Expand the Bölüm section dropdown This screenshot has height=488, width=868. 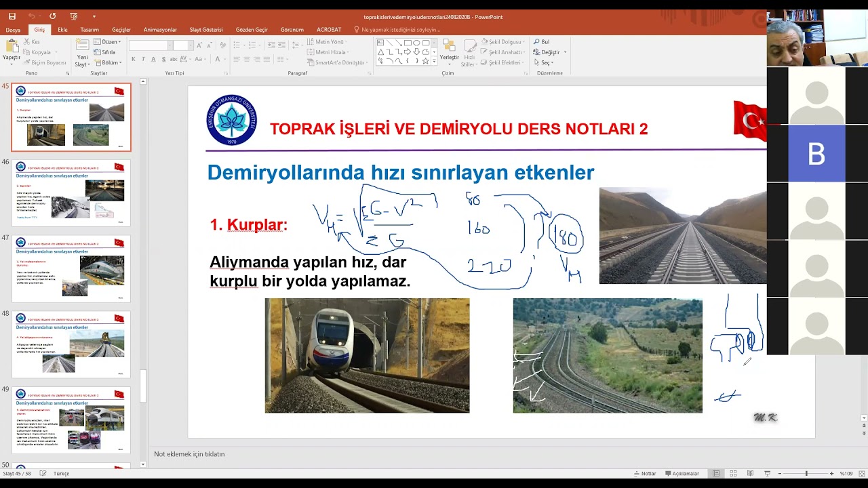click(x=107, y=62)
